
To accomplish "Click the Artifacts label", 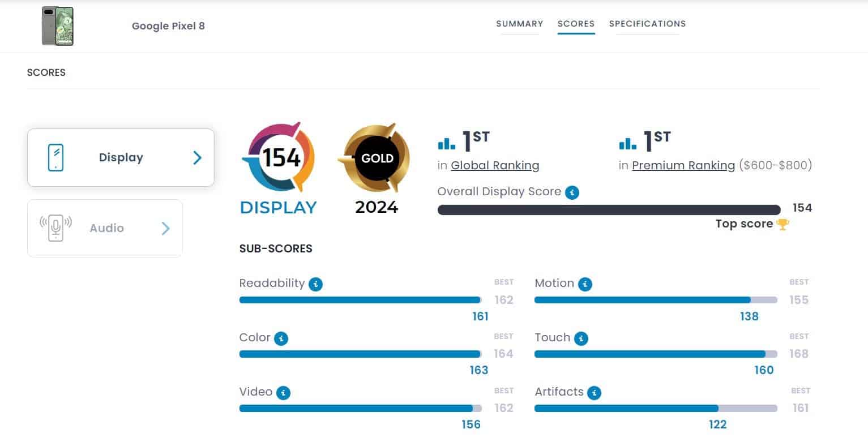I will [x=559, y=392].
